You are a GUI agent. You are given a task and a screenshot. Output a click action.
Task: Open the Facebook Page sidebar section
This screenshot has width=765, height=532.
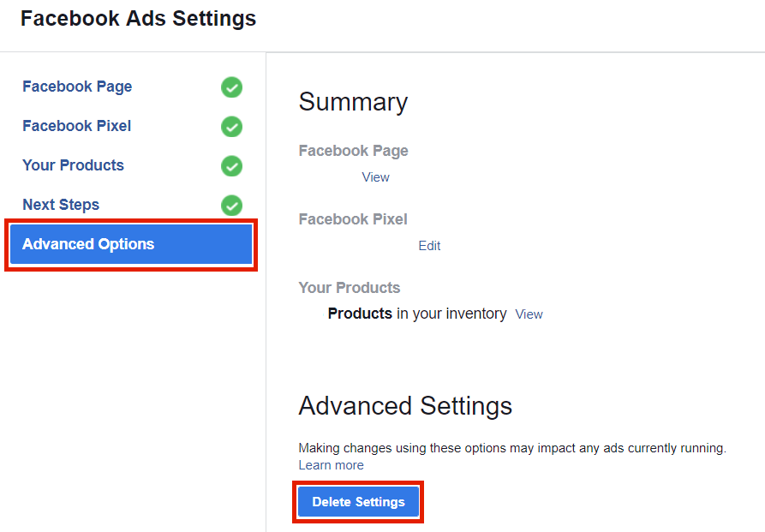click(x=77, y=87)
